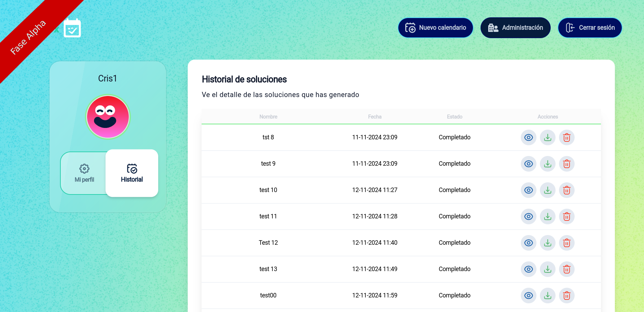This screenshot has width=644, height=312.
Task: View details of the tst 8 solution
Action: coord(528,138)
